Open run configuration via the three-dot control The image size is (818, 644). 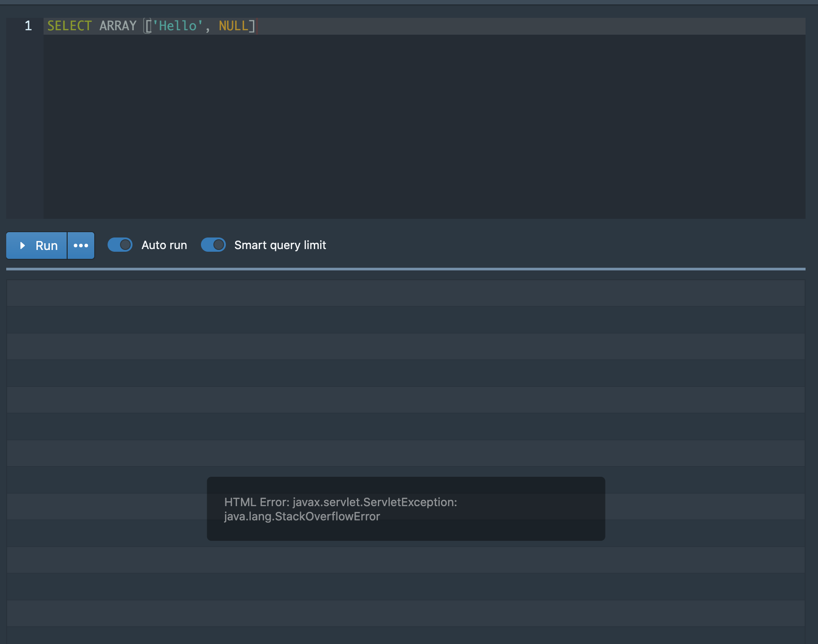pos(80,246)
